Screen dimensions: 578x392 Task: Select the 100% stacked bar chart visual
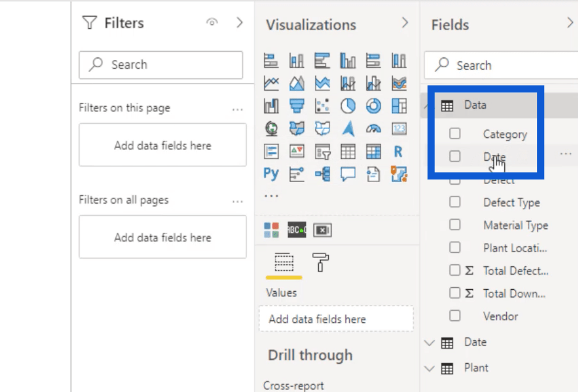pos(373,60)
